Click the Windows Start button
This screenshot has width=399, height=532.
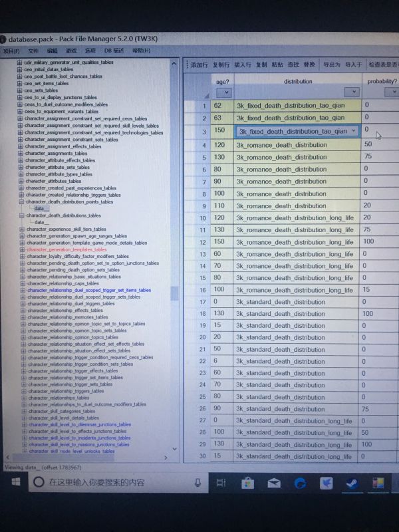[x=14, y=481]
